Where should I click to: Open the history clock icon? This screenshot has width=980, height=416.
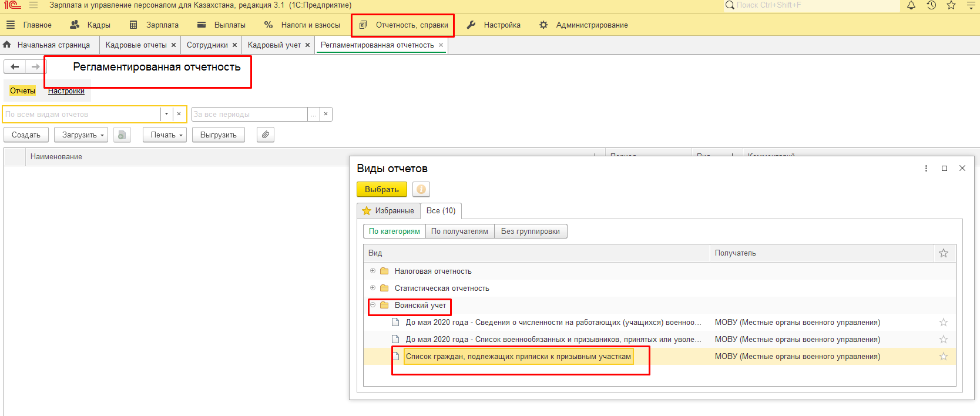pos(931,5)
